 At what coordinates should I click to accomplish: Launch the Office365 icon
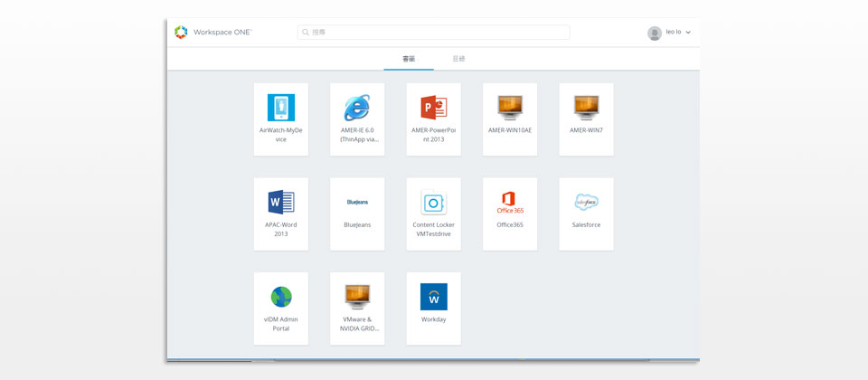pyautogui.click(x=510, y=202)
